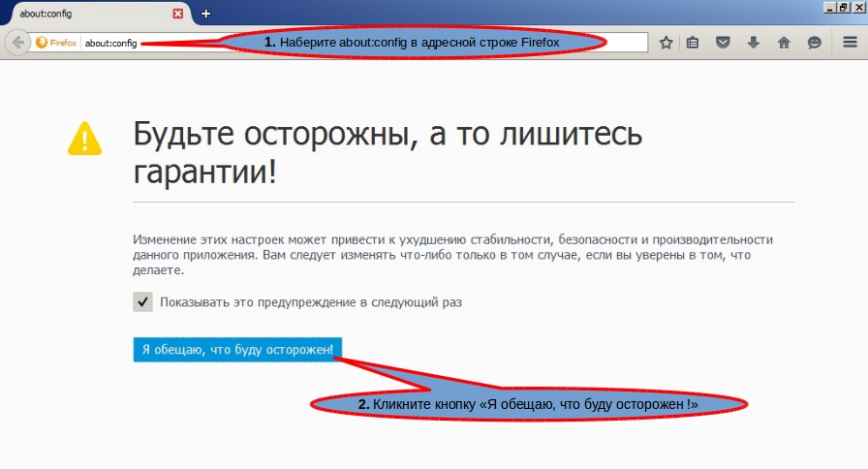Viewport: 868px width, 470px height.
Task: Open the Pocket icon in toolbar
Action: [723, 43]
